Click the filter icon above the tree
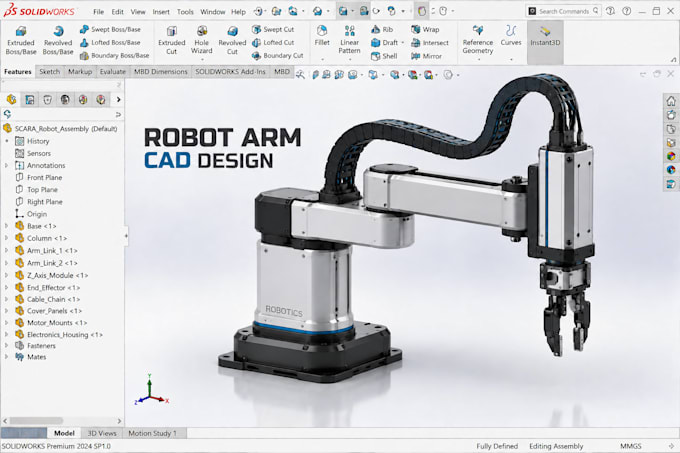Image resolution: width=680 pixels, height=453 pixels. (x=7, y=114)
